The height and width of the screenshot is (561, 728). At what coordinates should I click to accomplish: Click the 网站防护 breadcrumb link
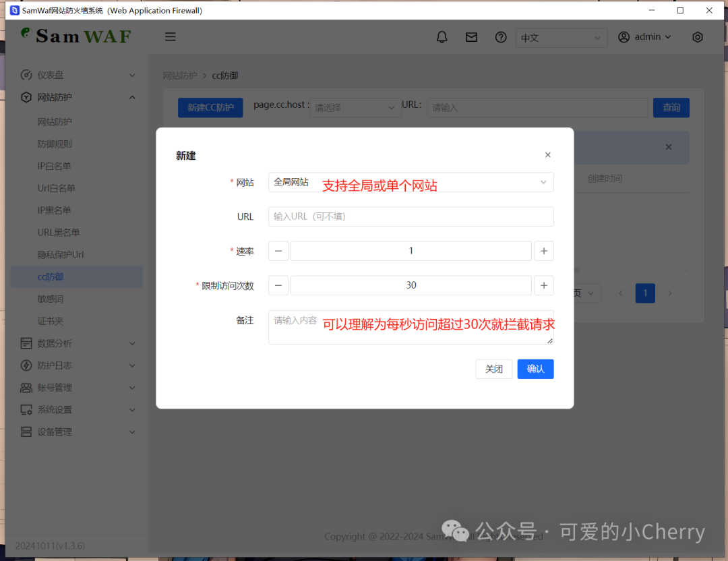click(180, 76)
